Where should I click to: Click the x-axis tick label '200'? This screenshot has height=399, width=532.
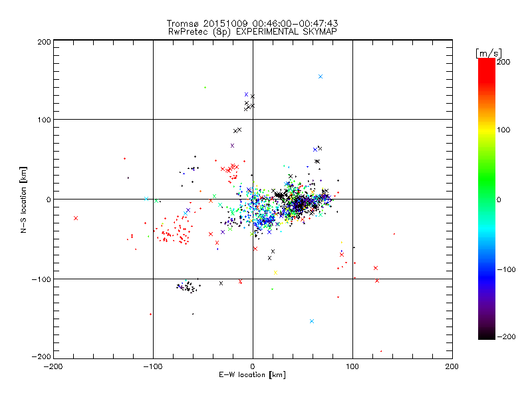(x=452, y=367)
